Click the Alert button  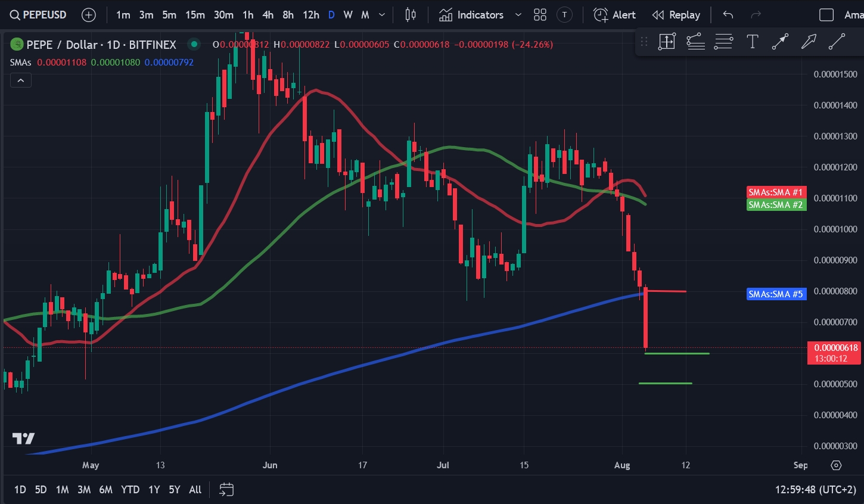click(x=615, y=15)
